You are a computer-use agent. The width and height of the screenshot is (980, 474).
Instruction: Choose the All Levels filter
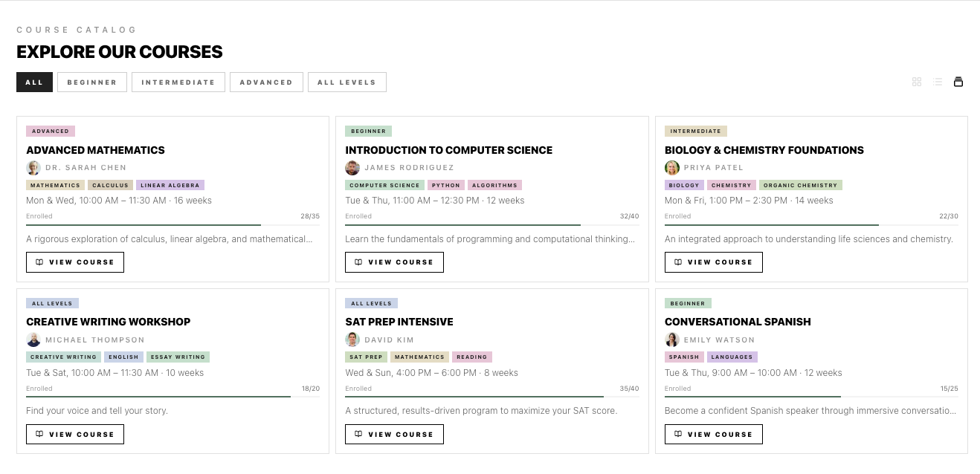346,82
